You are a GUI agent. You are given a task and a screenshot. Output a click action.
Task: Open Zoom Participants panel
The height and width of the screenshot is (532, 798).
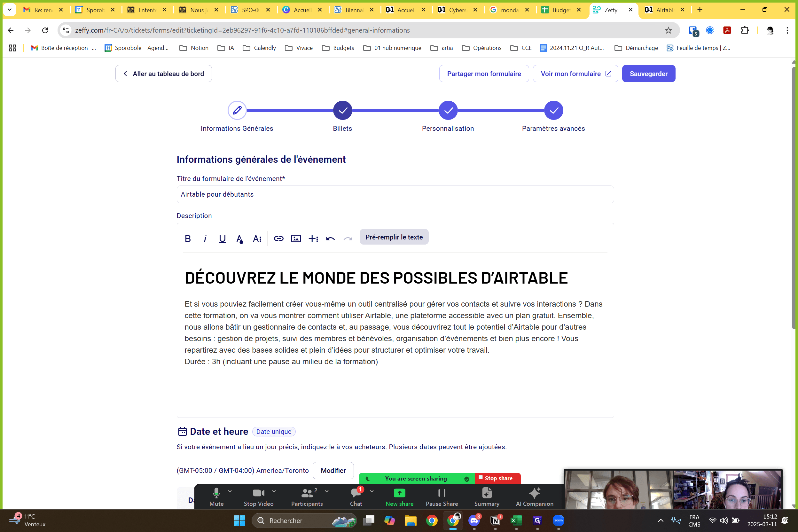pyautogui.click(x=307, y=497)
